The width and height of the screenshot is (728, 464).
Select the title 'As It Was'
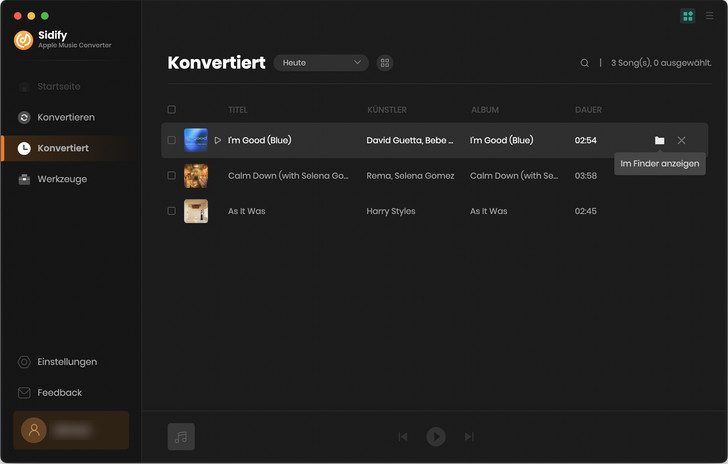247,211
